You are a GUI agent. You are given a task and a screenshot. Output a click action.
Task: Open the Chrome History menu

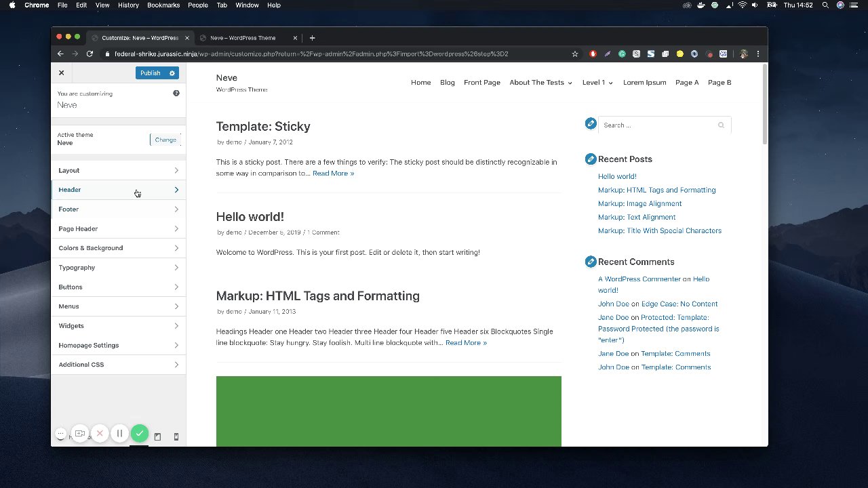128,5
